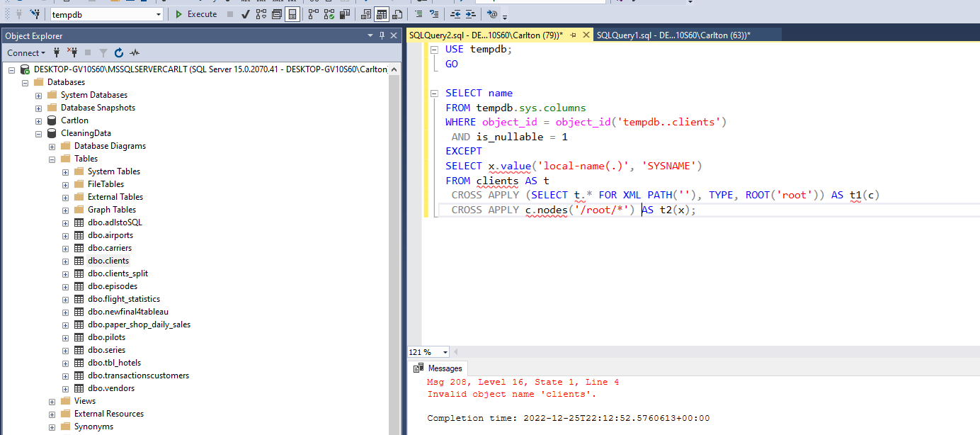Expand the Cartlon database
This screenshot has height=435, width=980.
coord(38,120)
